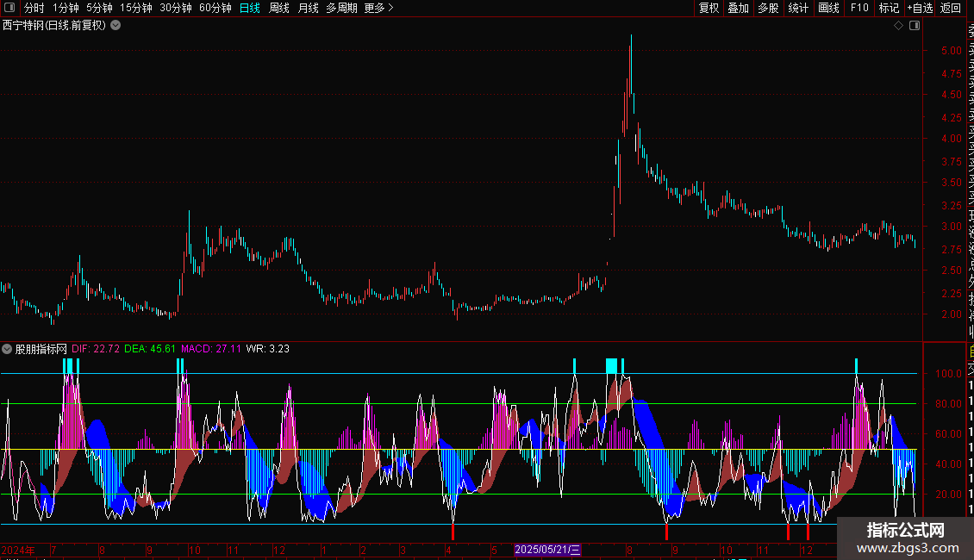Switch chart to 30分钟 period
The height and width of the screenshot is (560, 974).
pyautogui.click(x=175, y=8)
